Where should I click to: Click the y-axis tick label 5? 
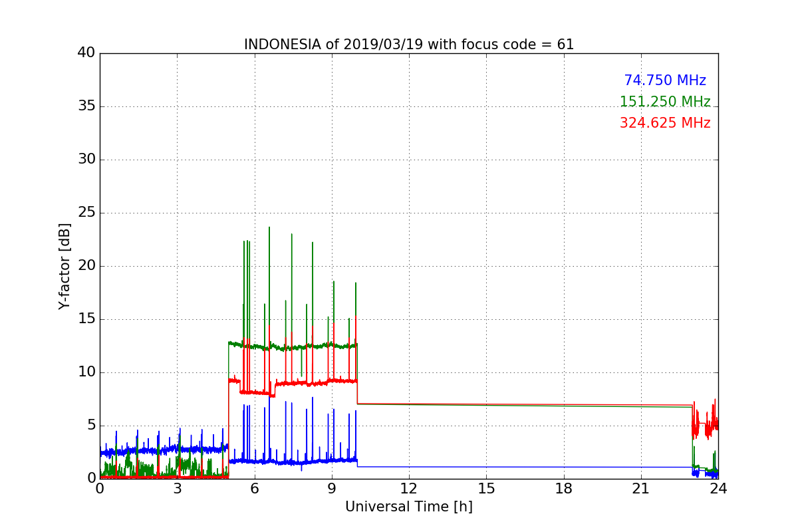(91, 426)
